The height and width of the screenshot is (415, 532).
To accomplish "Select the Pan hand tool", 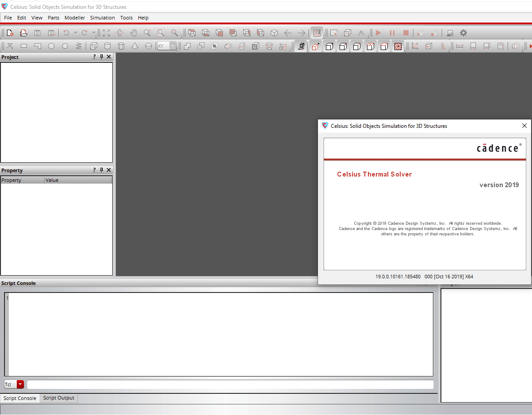I will (134, 33).
